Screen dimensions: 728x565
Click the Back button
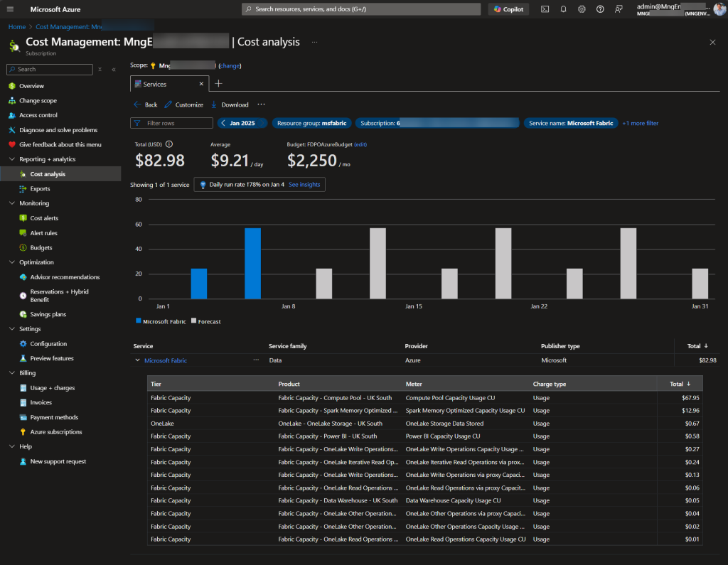point(146,105)
